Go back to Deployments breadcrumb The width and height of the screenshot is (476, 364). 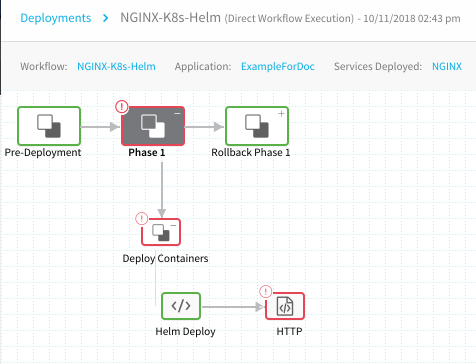pos(56,18)
